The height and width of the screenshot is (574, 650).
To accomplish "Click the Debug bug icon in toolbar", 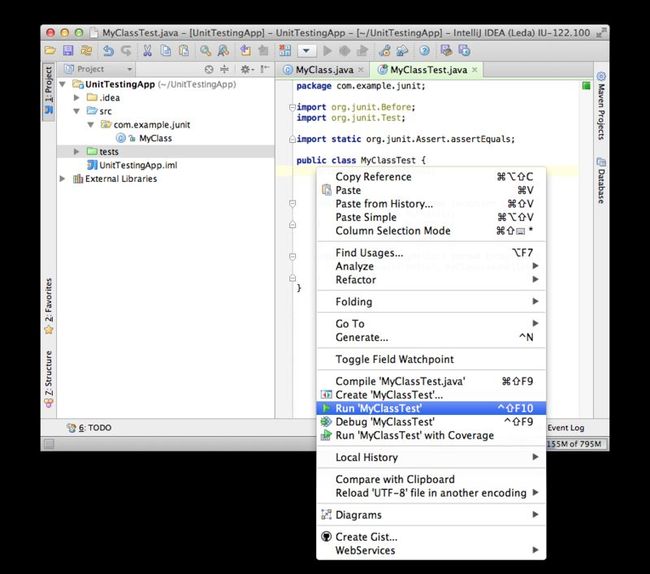I will pyautogui.click(x=344, y=51).
